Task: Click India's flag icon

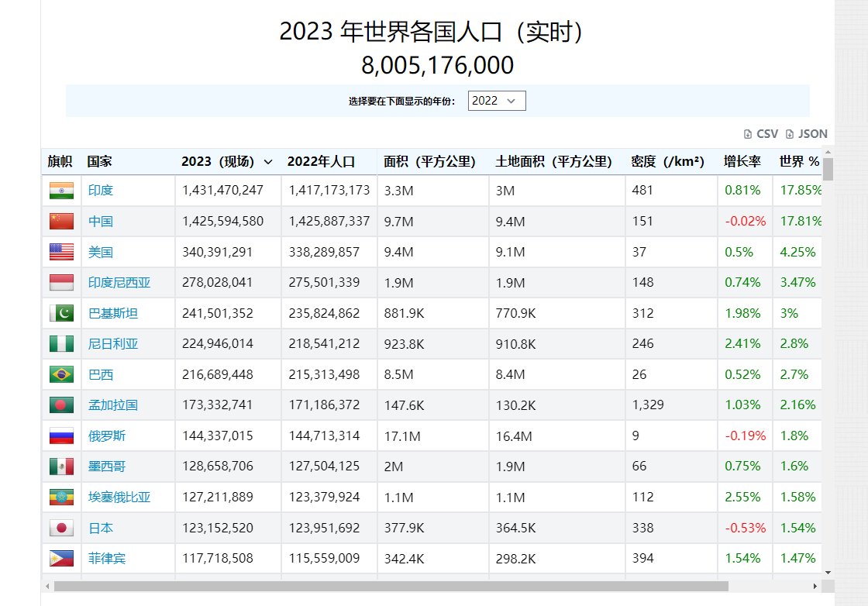Action: pos(61,190)
